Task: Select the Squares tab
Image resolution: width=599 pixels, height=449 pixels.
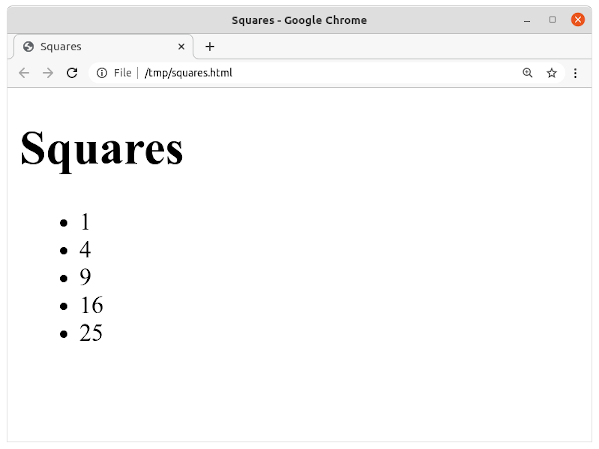Action: [103, 47]
